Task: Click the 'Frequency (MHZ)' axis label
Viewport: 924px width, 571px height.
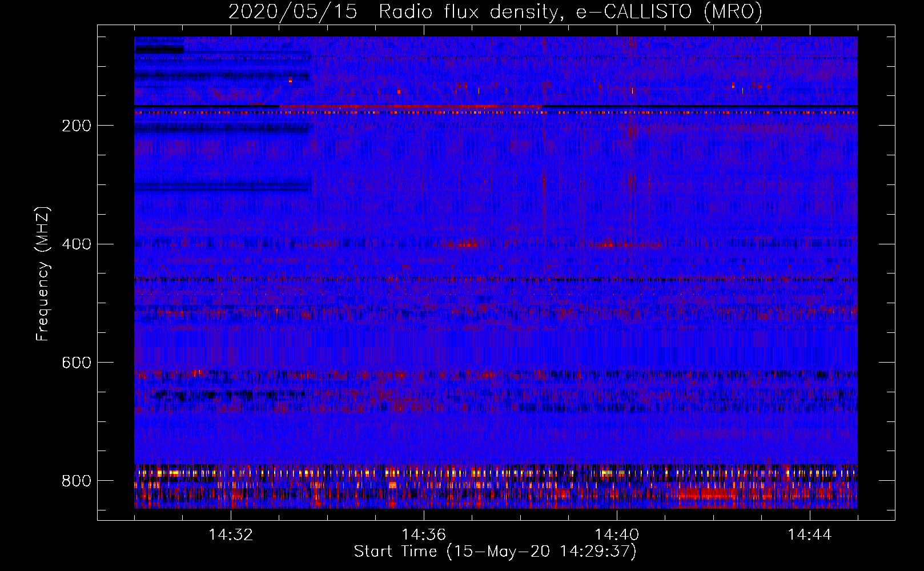Action: point(43,274)
